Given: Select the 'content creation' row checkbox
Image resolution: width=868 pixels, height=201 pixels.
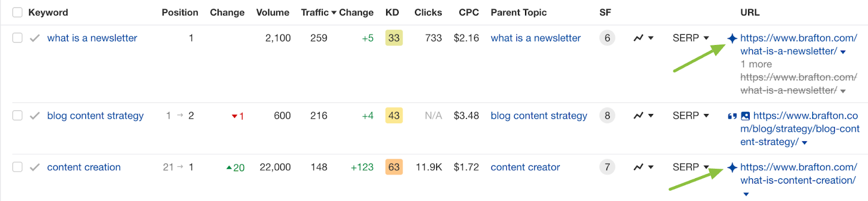Looking at the screenshot, I should [17, 167].
